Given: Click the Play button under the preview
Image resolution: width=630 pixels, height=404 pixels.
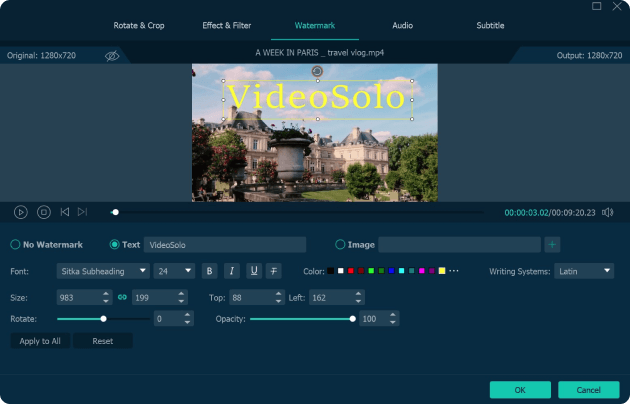Looking at the screenshot, I should pos(20,212).
